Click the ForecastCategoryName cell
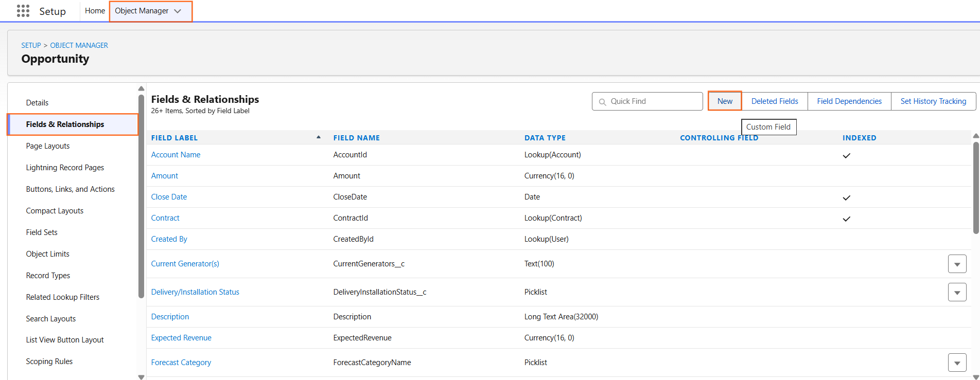 pyautogui.click(x=372, y=363)
